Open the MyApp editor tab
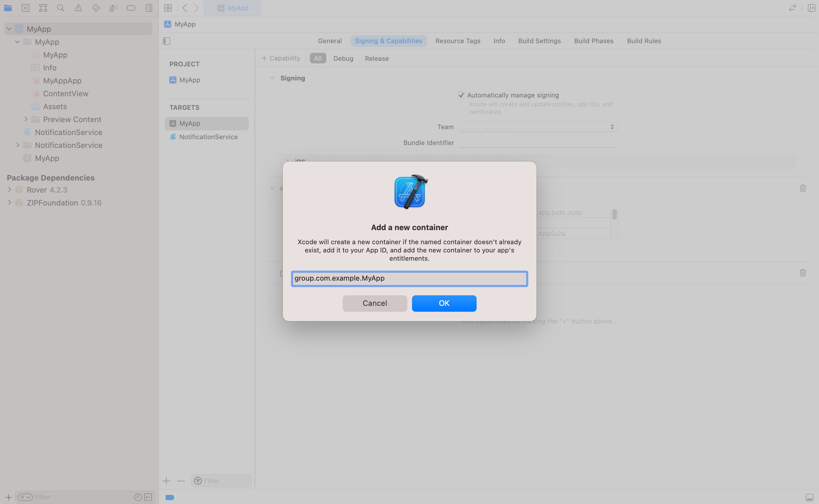 pyautogui.click(x=233, y=8)
